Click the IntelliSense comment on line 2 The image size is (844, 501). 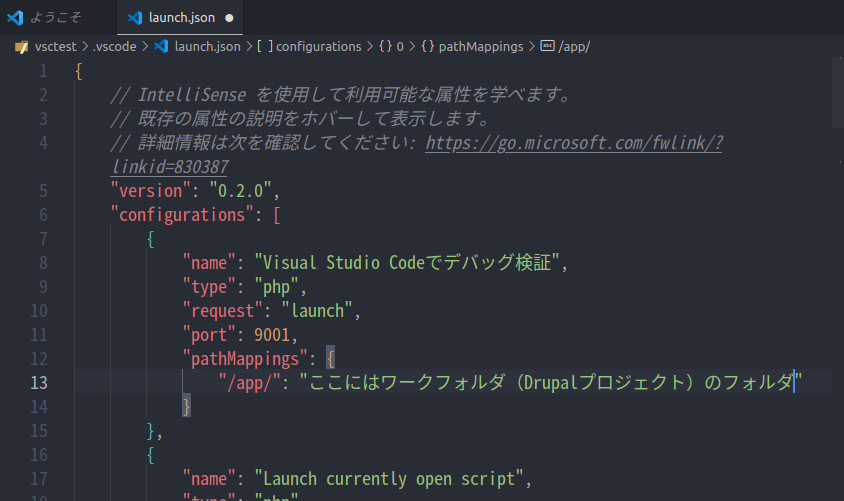coord(341,95)
